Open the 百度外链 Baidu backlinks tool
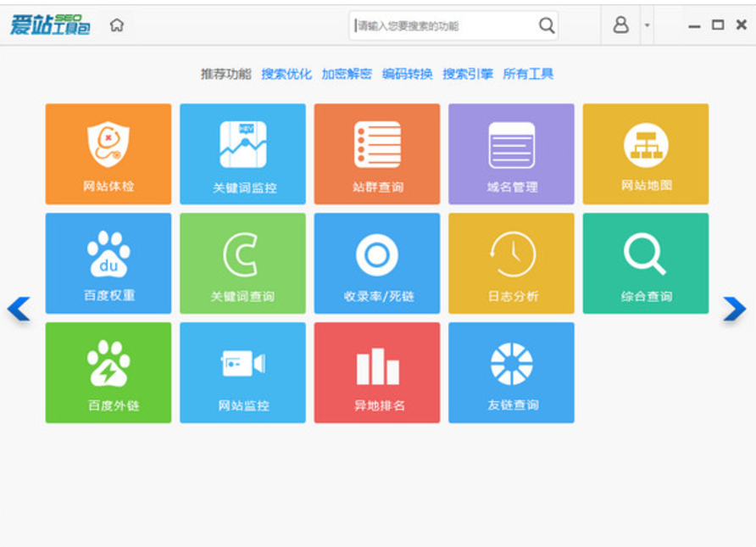This screenshot has width=756, height=547. pyautogui.click(x=108, y=371)
